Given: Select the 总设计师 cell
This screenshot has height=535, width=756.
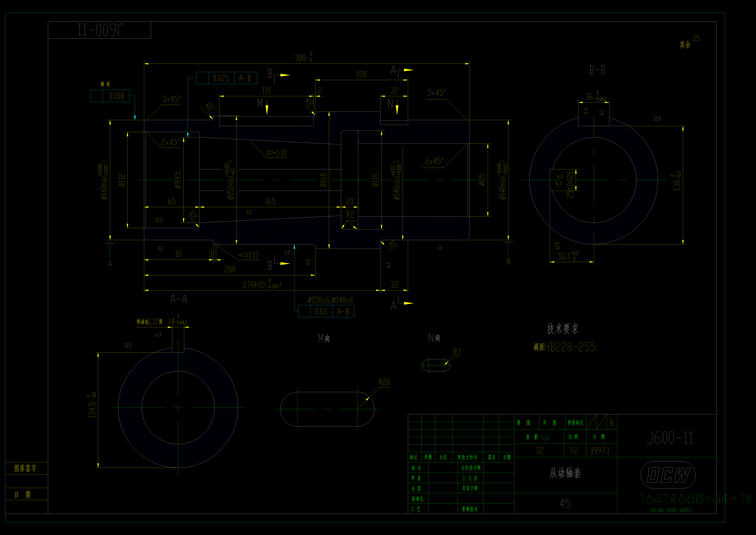Looking at the screenshot, I should pyautogui.click(x=470, y=488).
